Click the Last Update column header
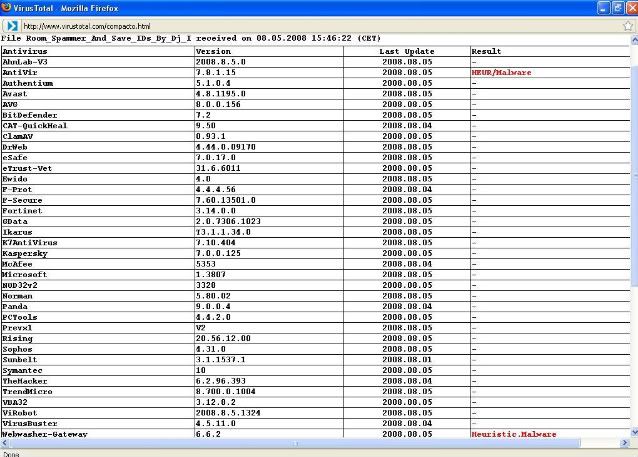 [x=407, y=51]
